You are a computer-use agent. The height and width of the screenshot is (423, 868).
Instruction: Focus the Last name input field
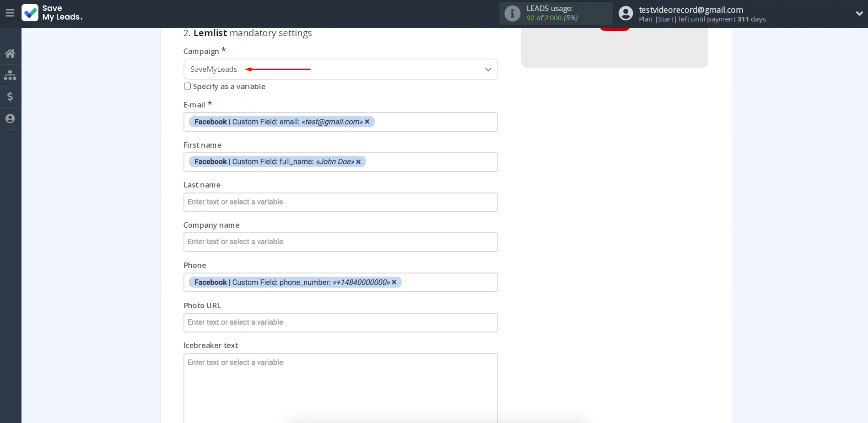pyautogui.click(x=340, y=202)
